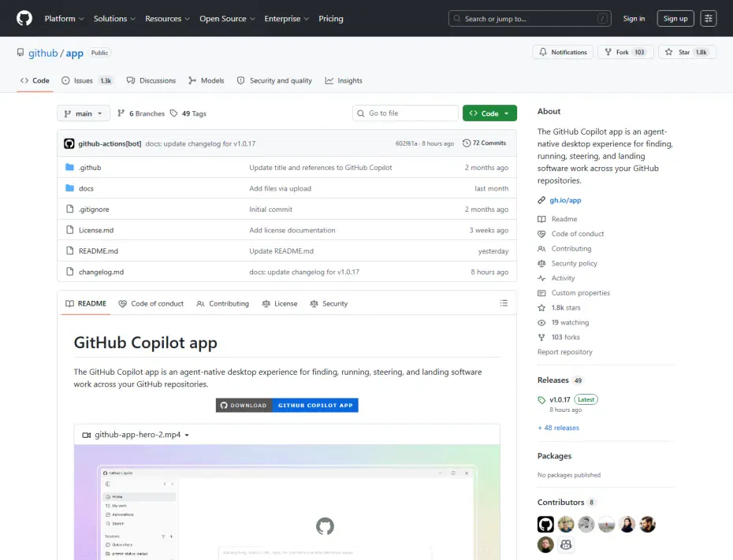This screenshot has height=560, width=733.
Task: Fork the repository with Fork button
Action: 625,52
